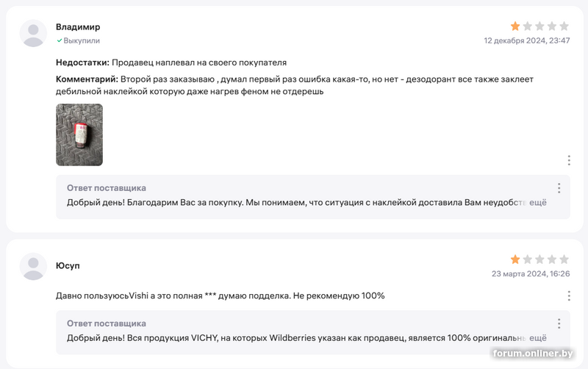Screen dimensions: 588x369
Task: Click the date 12 декабря 2024, 23:47
Action: [x=527, y=40]
